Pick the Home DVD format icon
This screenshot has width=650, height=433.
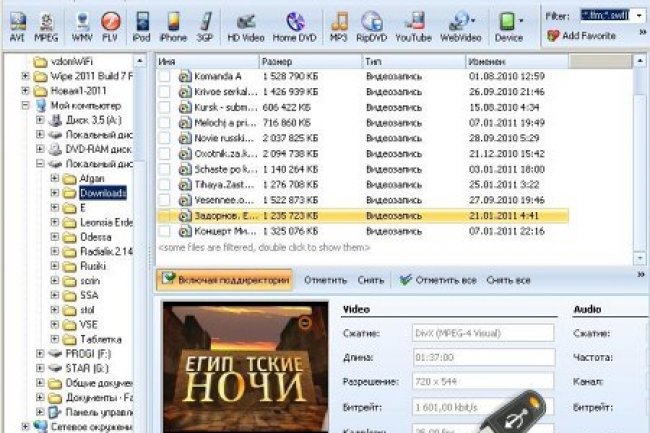[294, 23]
